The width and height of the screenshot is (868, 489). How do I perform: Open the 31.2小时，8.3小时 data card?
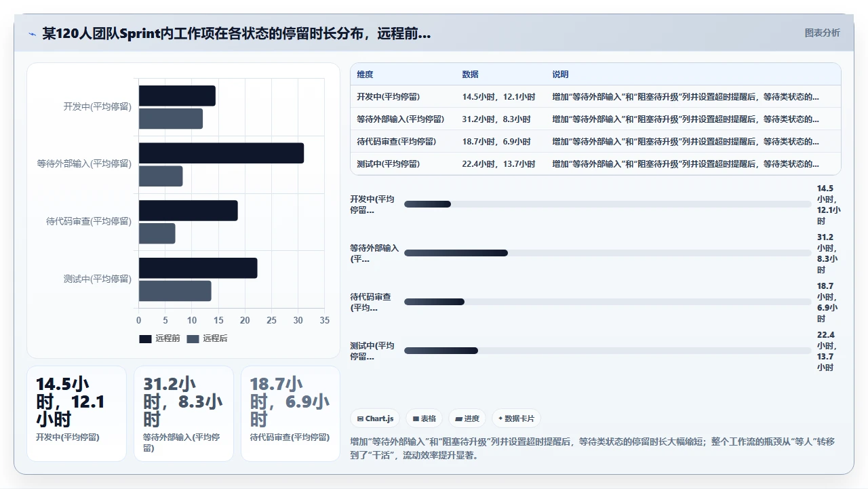click(x=184, y=414)
